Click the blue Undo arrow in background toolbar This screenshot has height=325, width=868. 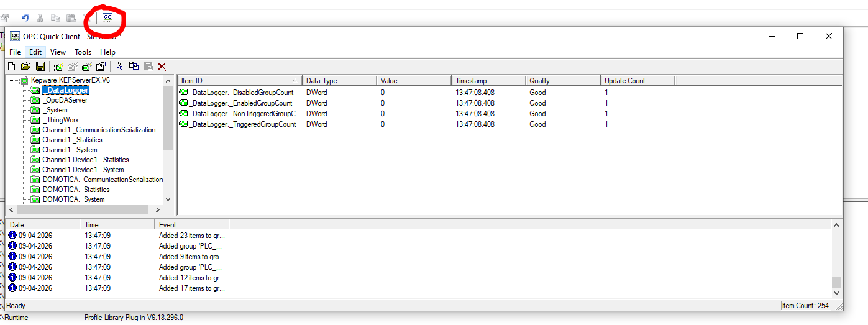click(x=25, y=18)
